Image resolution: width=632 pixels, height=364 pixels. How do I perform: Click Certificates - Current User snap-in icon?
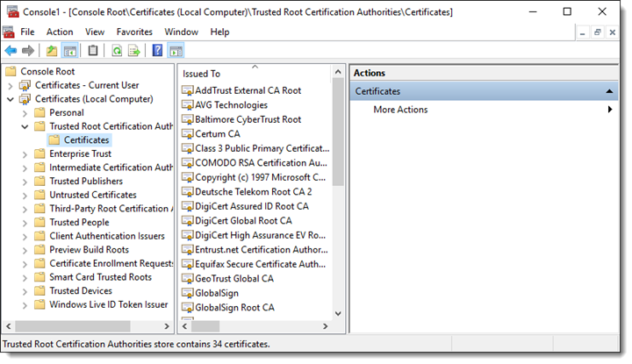click(x=25, y=85)
